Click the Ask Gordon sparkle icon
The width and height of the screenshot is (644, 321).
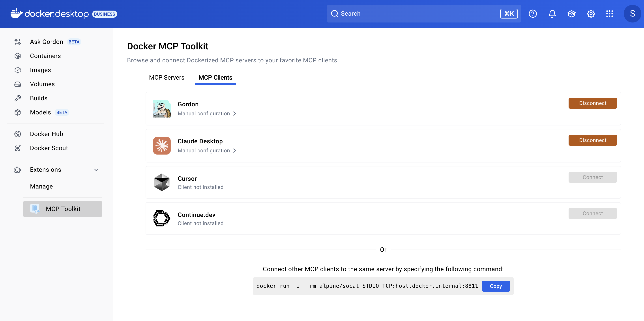pyautogui.click(x=17, y=42)
